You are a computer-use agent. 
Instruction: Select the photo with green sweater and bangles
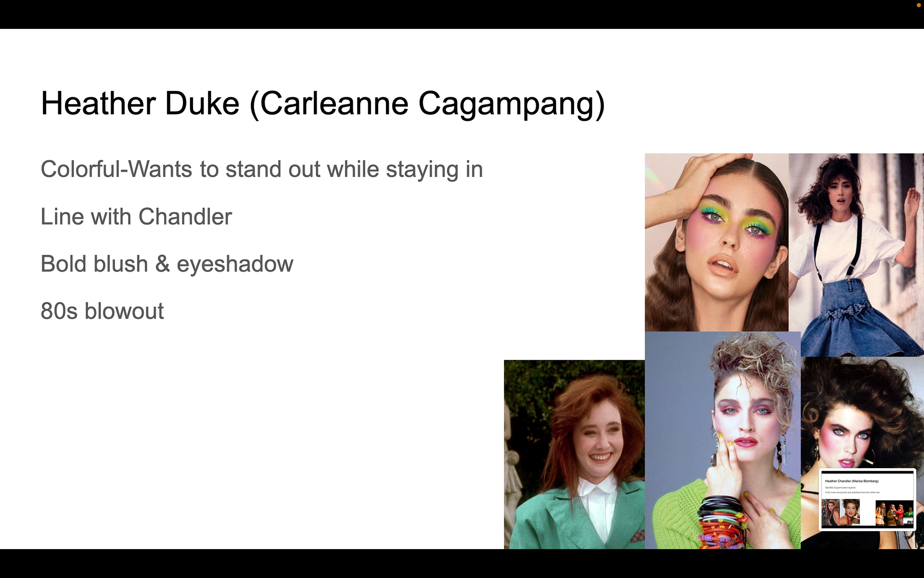(x=722, y=440)
